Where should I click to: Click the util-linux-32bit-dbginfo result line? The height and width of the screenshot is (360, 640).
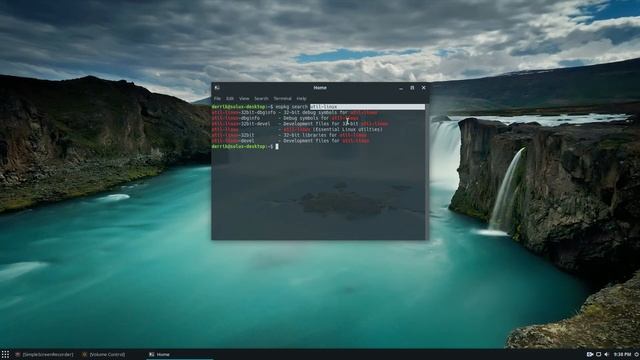pyautogui.click(x=295, y=113)
